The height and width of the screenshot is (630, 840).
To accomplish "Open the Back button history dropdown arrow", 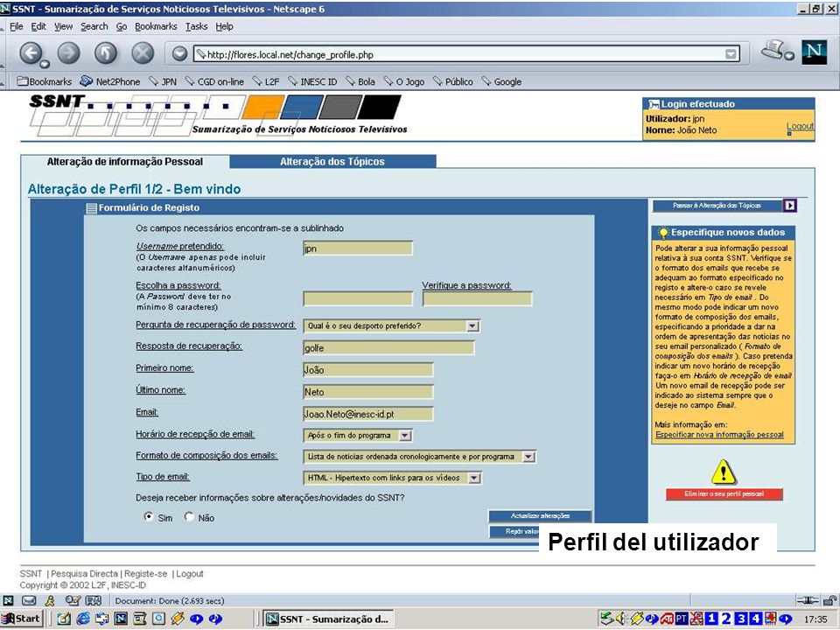I will [x=45, y=64].
